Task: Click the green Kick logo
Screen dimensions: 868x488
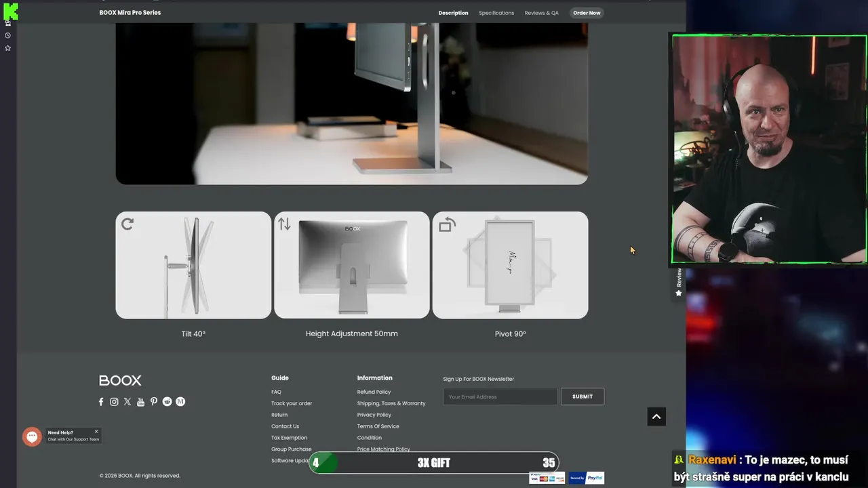Action: [x=10, y=11]
